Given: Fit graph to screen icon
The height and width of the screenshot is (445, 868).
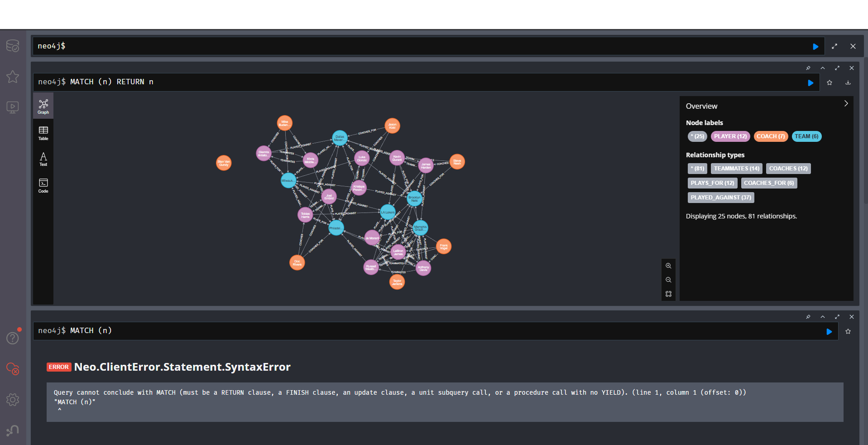Looking at the screenshot, I should (668, 294).
